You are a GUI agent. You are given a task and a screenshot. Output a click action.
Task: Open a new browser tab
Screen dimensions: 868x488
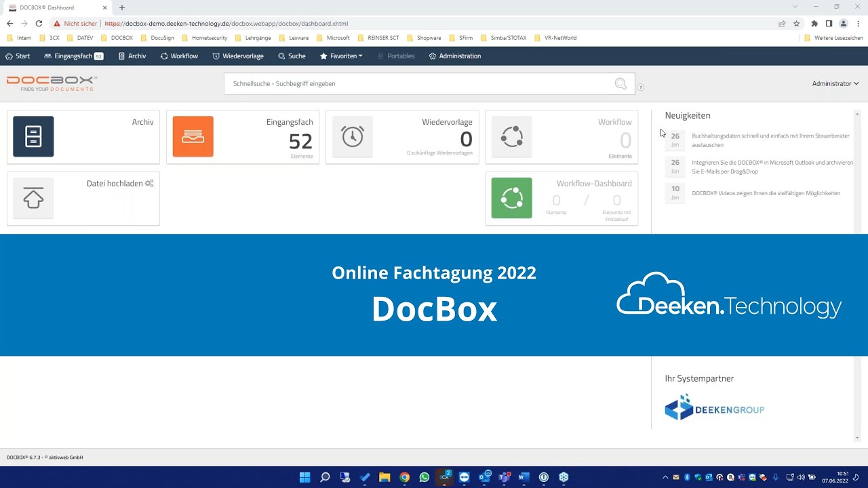pyautogui.click(x=122, y=7)
